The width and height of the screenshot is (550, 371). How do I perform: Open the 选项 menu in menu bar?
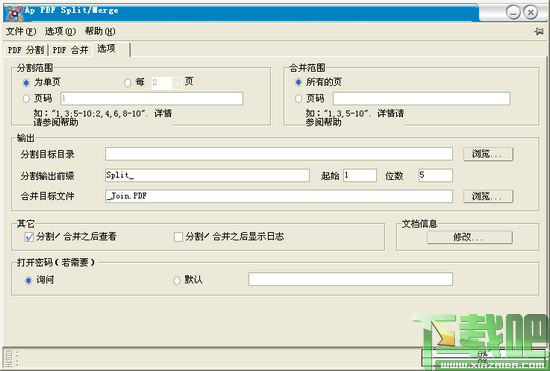(60, 32)
